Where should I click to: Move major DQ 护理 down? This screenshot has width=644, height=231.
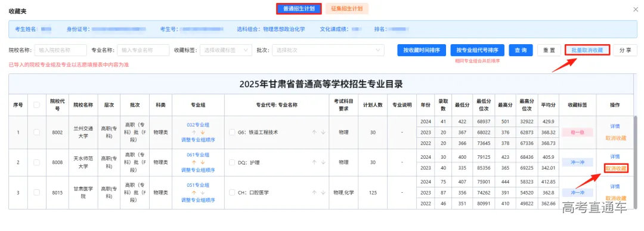click(x=323, y=162)
